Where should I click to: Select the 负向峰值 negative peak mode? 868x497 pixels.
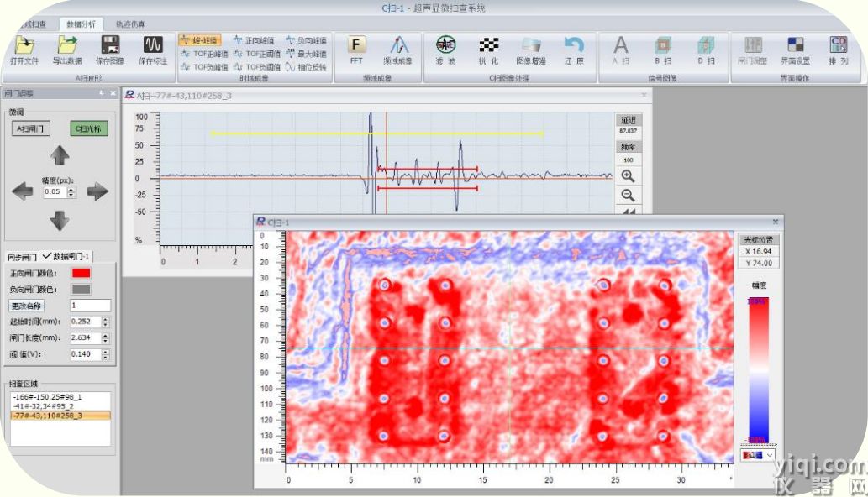(x=306, y=40)
